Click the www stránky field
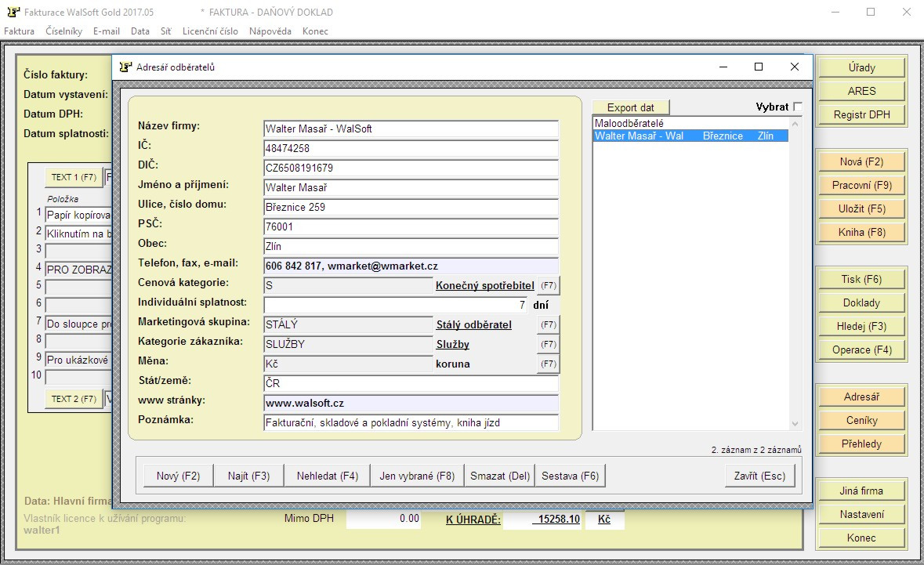This screenshot has height=565, width=924. tap(411, 403)
